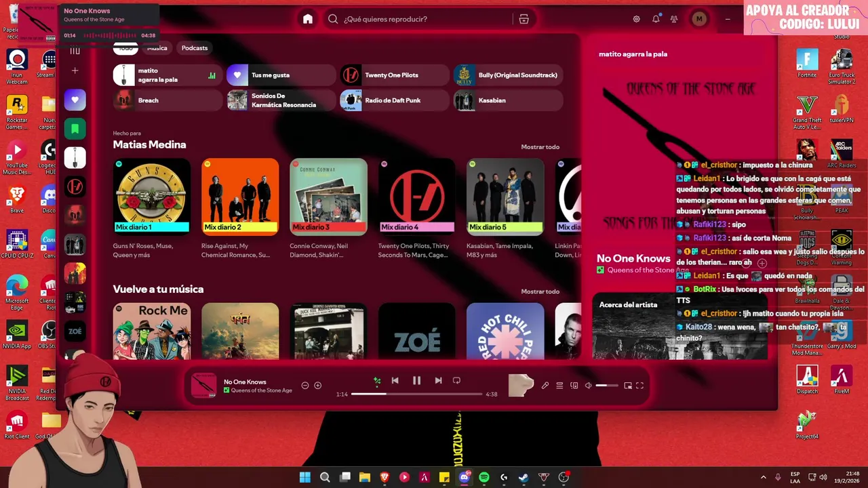Click 'Mostrar todo' for Vuelve a tu música
Screen dimensions: 868x488
click(x=540, y=291)
